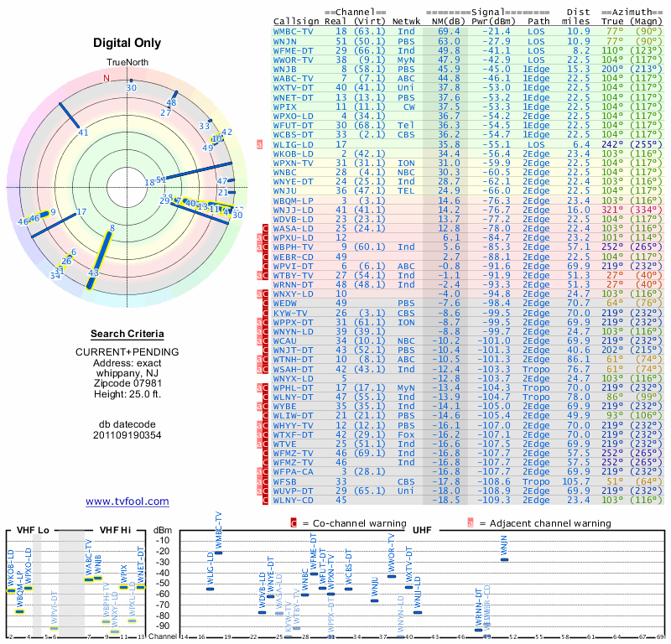Click channel 9 label on the radar plot

(x=53, y=212)
